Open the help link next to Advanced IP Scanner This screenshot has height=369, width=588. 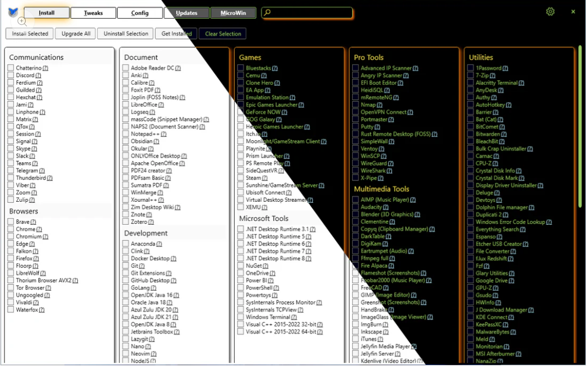click(x=415, y=68)
